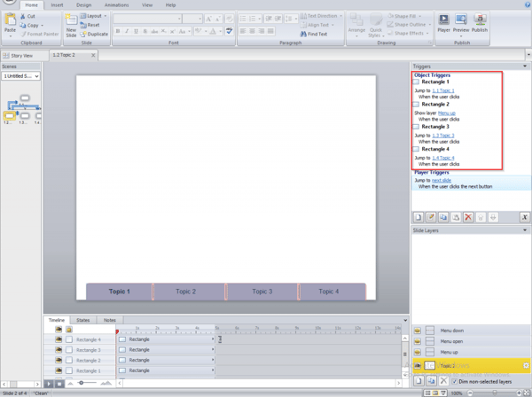Image resolution: width=532 pixels, height=397 pixels.
Task: Edit the selected trigger
Action: pyautogui.click(x=431, y=217)
